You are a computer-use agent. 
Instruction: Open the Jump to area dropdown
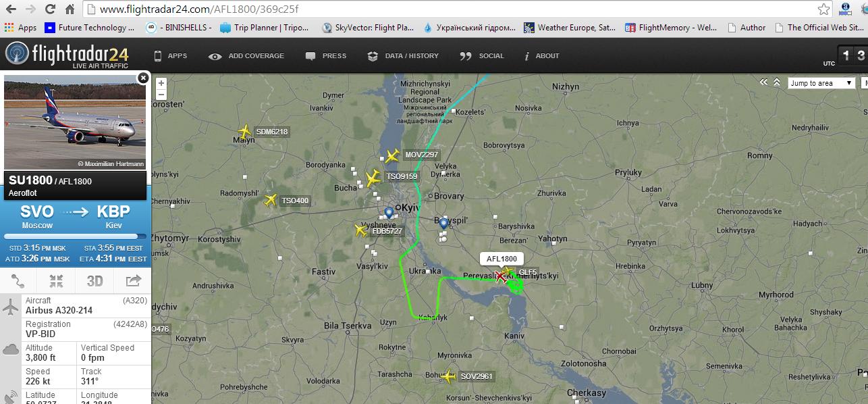pyautogui.click(x=821, y=83)
